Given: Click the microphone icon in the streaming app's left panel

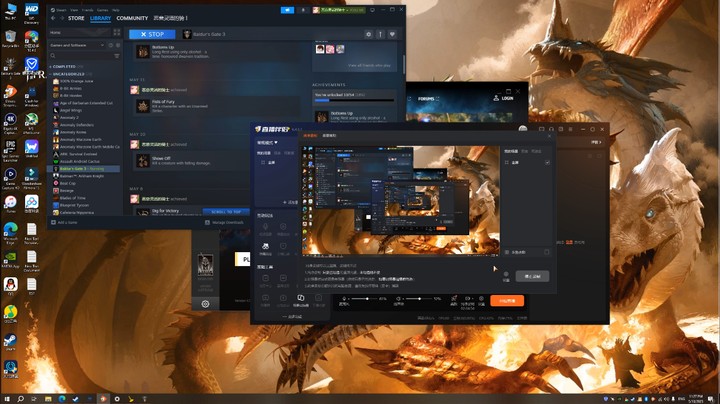Looking at the screenshot, I should coord(265,226).
